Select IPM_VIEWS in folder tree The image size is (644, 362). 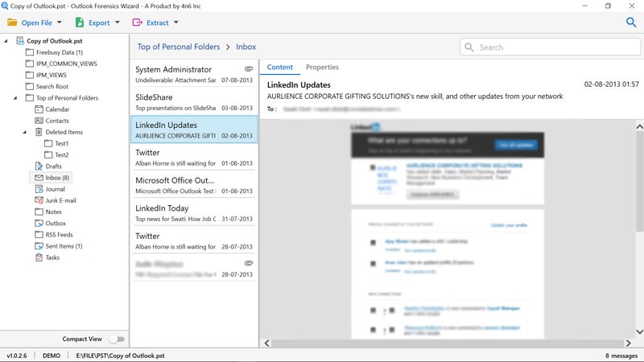click(x=52, y=75)
